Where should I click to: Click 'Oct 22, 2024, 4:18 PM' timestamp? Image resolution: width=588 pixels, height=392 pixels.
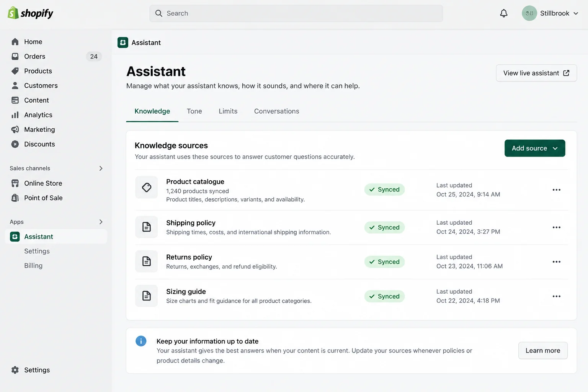pyautogui.click(x=468, y=301)
